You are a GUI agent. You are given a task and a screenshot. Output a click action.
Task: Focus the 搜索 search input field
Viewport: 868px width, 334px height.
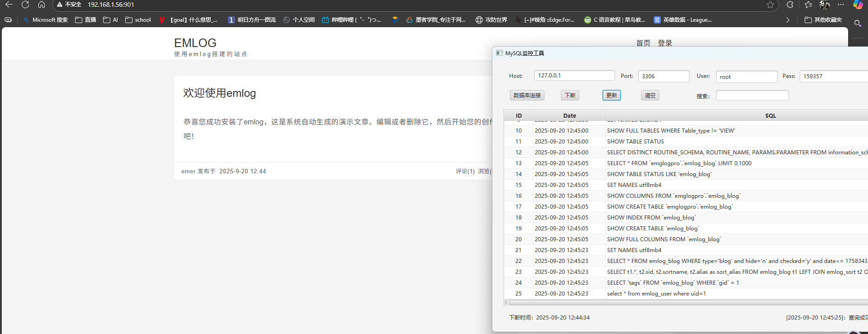pyautogui.click(x=752, y=95)
